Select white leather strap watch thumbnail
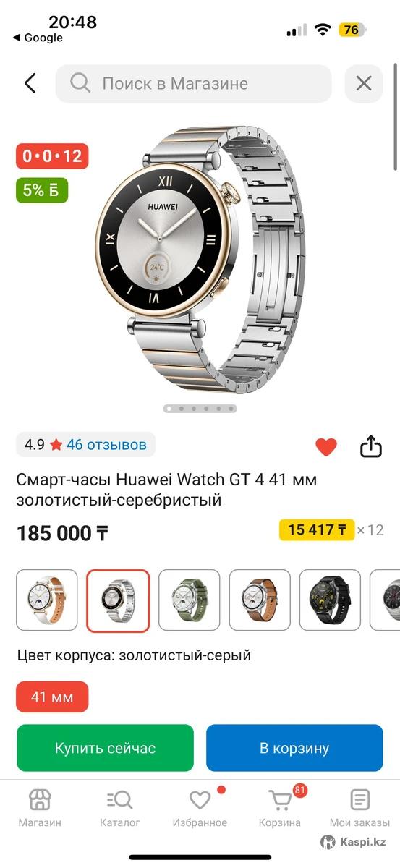 47,600
